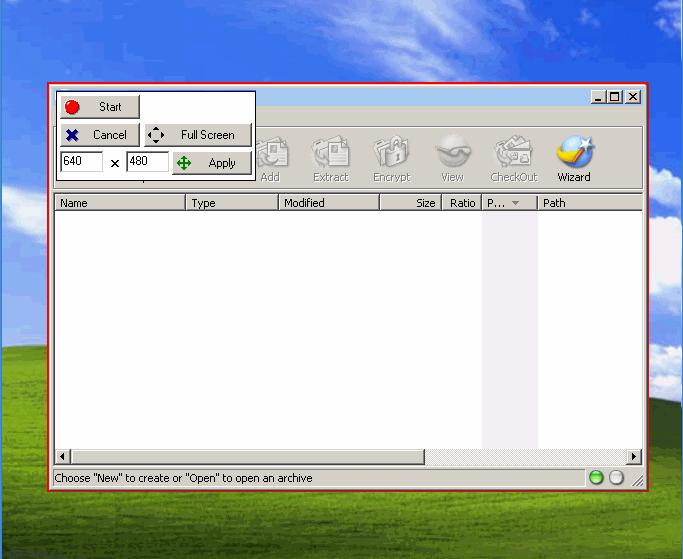The width and height of the screenshot is (683, 559).
Task: Click the horizontal scrollbar left arrow
Action: (x=62, y=457)
